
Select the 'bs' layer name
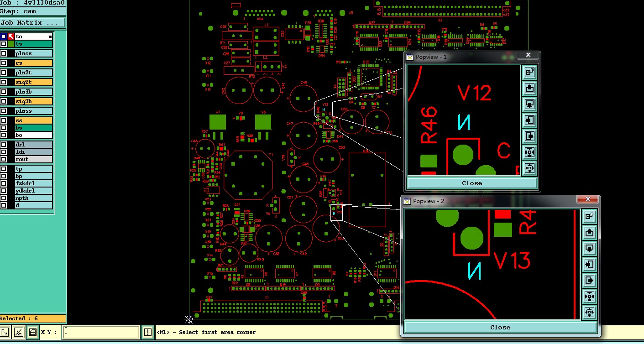pyautogui.click(x=33, y=128)
